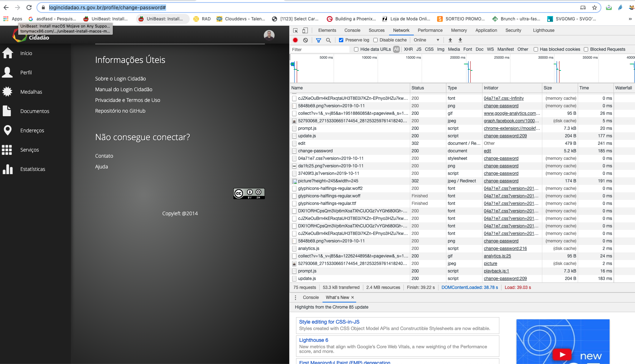
Task: Click the browser back arrow
Action: (x=6, y=8)
